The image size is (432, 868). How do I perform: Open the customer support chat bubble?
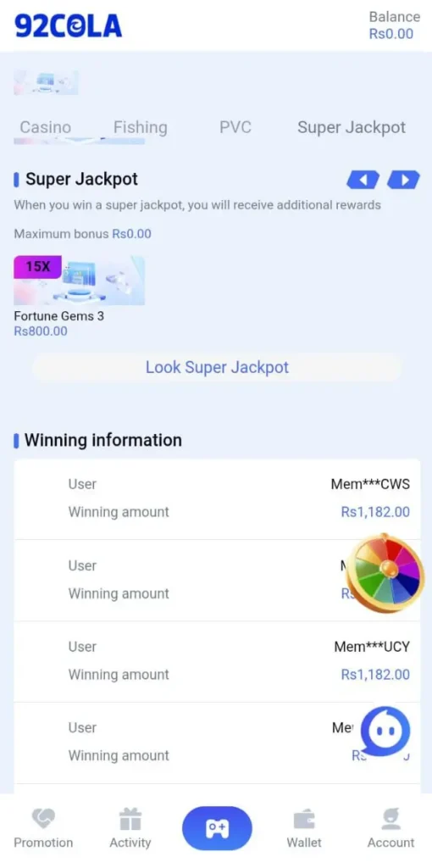click(385, 732)
